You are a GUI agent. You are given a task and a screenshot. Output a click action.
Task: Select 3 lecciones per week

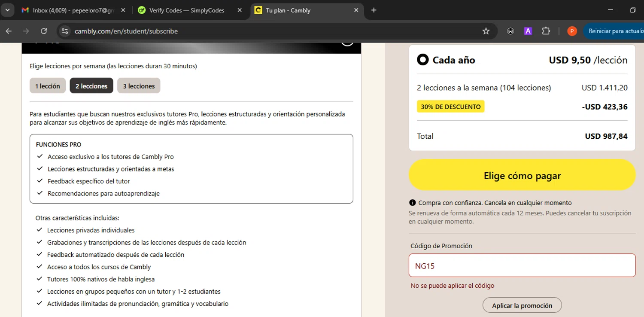click(139, 86)
